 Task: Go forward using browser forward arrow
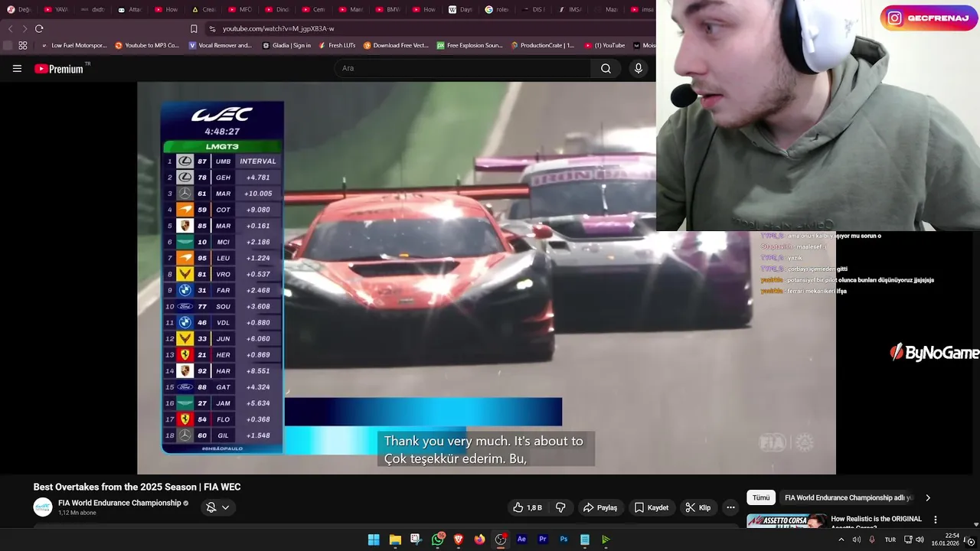tap(24, 28)
